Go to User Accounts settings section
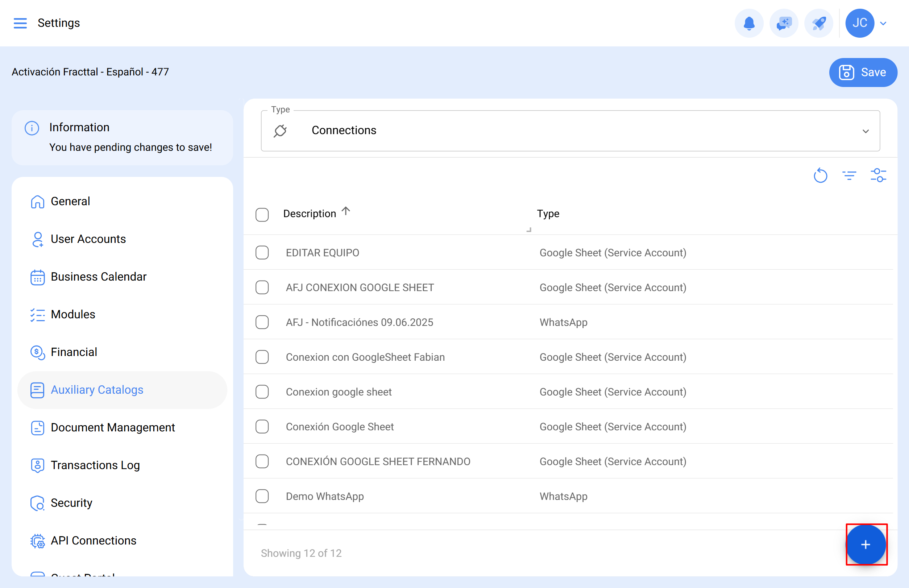Viewport: 909px width, 588px height. (x=88, y=239)
